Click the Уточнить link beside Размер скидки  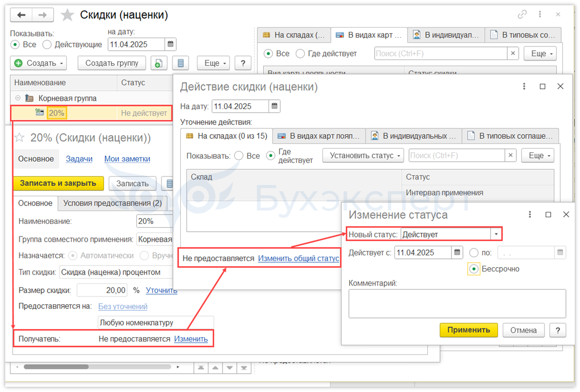click(x=161, y=290)
